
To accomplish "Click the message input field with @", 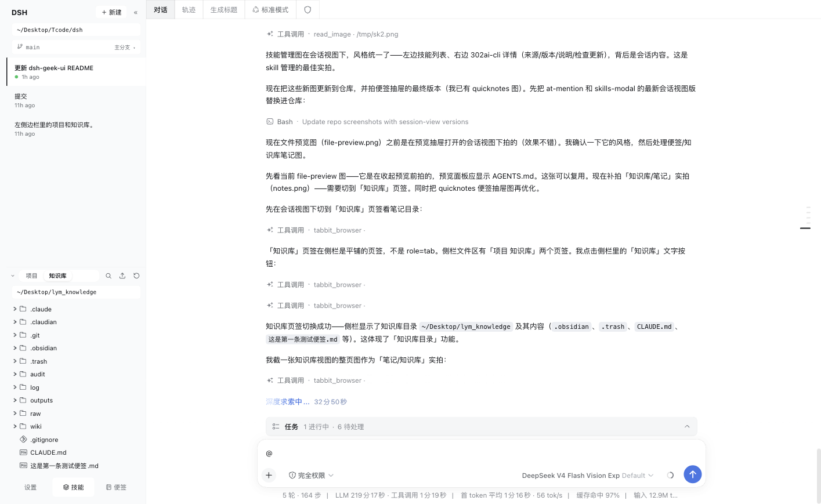I will [x=481, y=453].
